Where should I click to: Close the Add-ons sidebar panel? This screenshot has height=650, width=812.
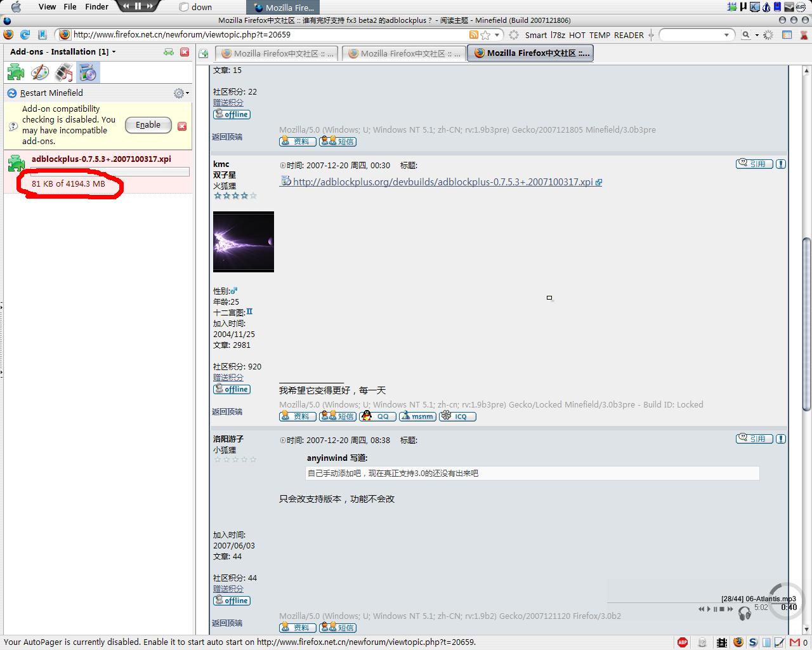point(185,52)
